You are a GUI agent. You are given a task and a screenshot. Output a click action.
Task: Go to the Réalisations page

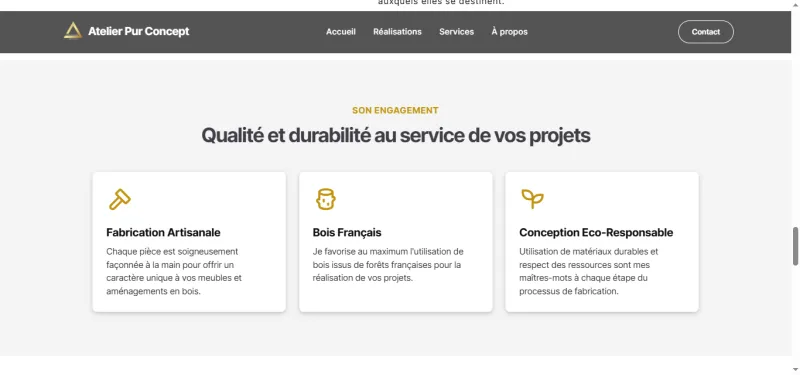[x=397, y=32]
